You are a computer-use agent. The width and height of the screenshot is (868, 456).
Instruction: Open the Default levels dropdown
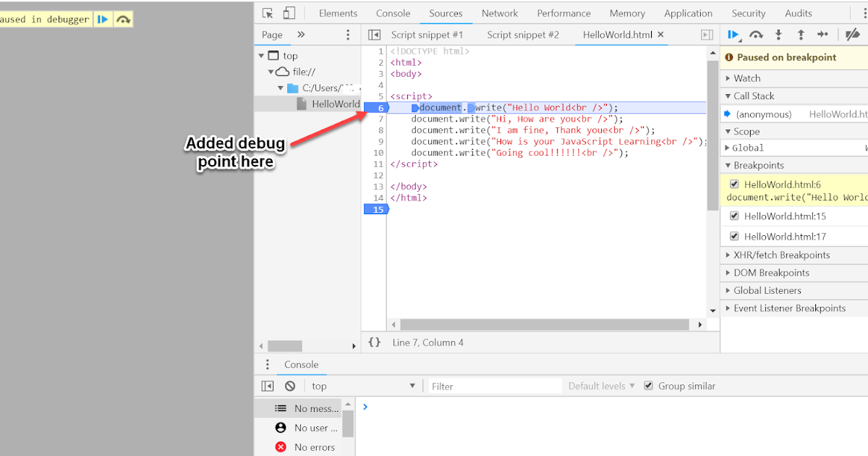point(602,387)
